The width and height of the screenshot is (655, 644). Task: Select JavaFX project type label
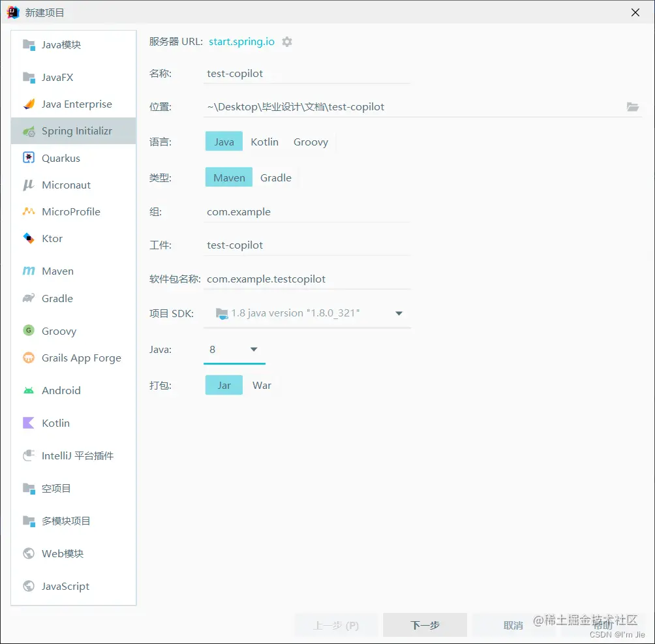click(x=57, y=77)
